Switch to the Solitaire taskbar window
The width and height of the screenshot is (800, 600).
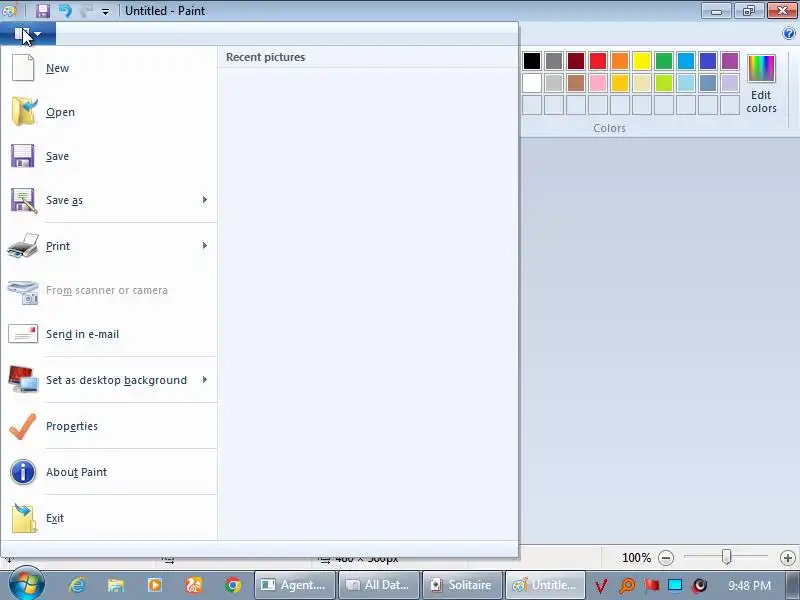462,585
